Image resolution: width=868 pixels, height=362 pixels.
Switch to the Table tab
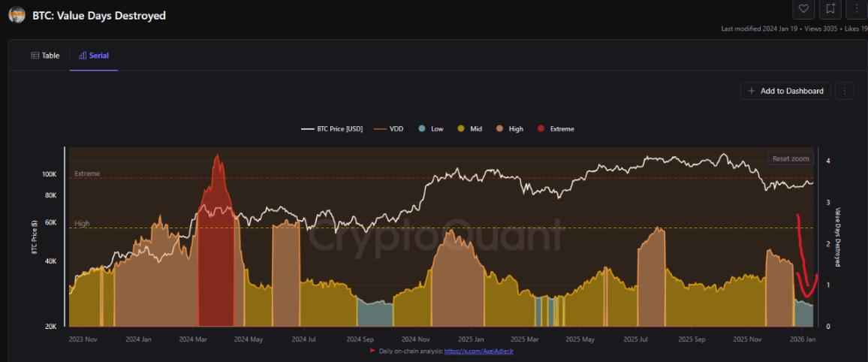tap(45, 56)
